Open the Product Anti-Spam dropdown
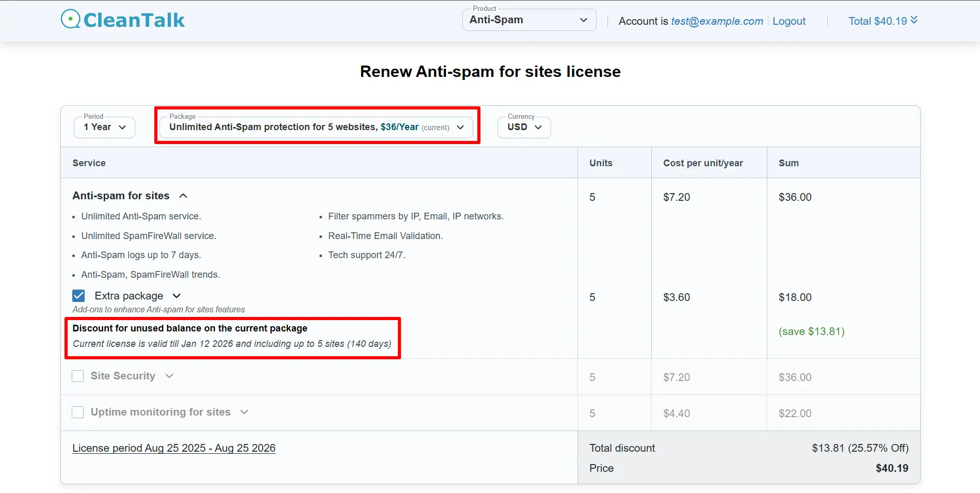 click(529, 20)
